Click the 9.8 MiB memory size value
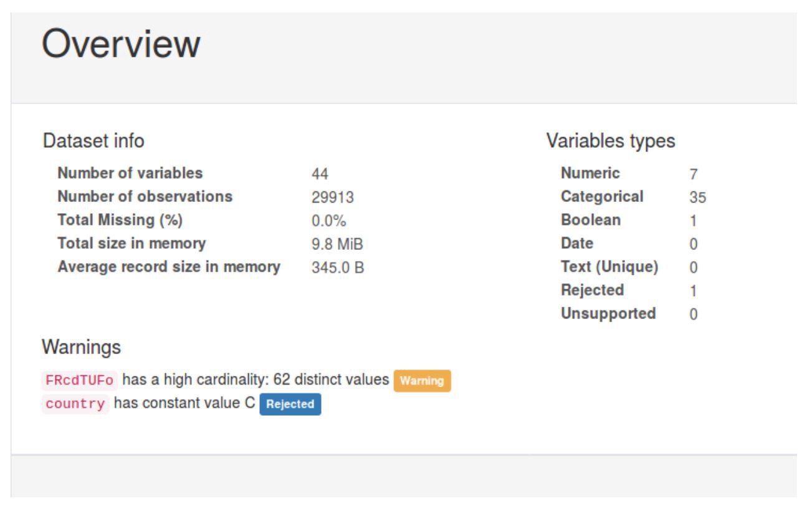The width and height of the screenshot is (812, 508). [337, 244]
